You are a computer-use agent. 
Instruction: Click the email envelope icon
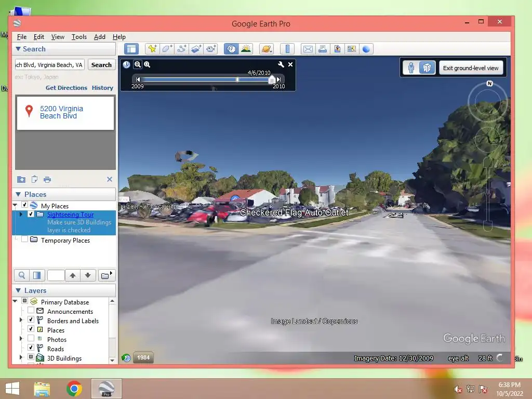coord(308,49)
